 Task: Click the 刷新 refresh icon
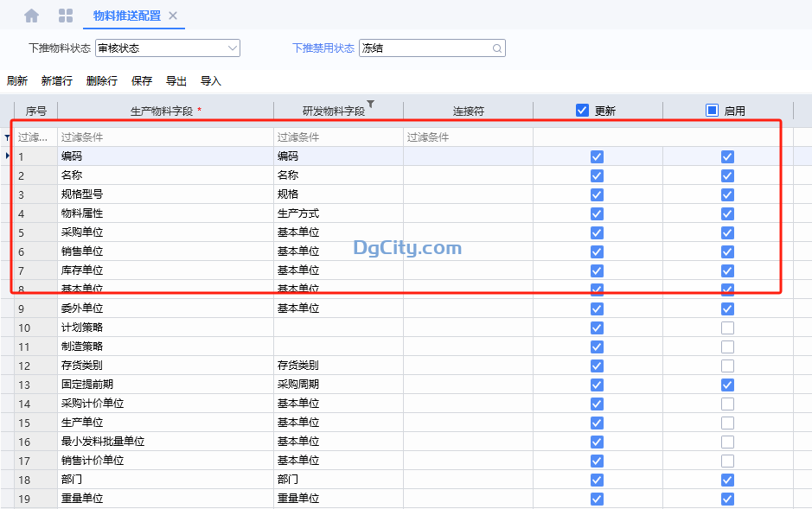tap(17, 80)
